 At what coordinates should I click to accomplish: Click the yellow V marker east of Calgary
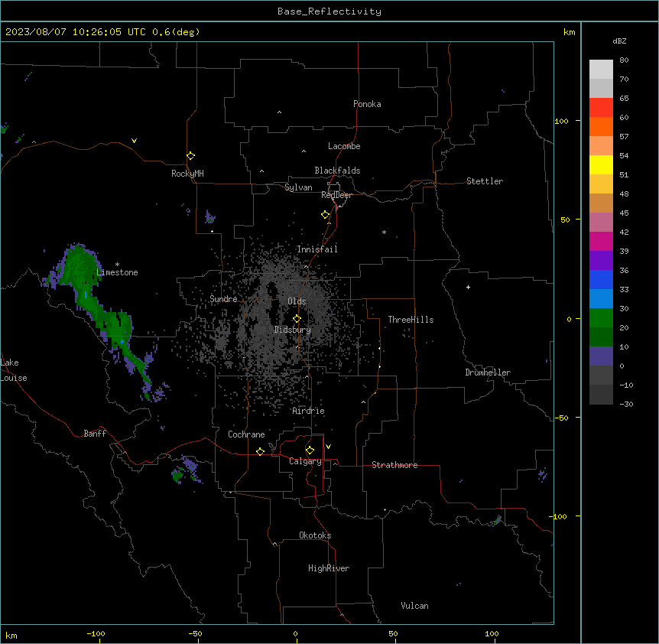pos(328,447)
